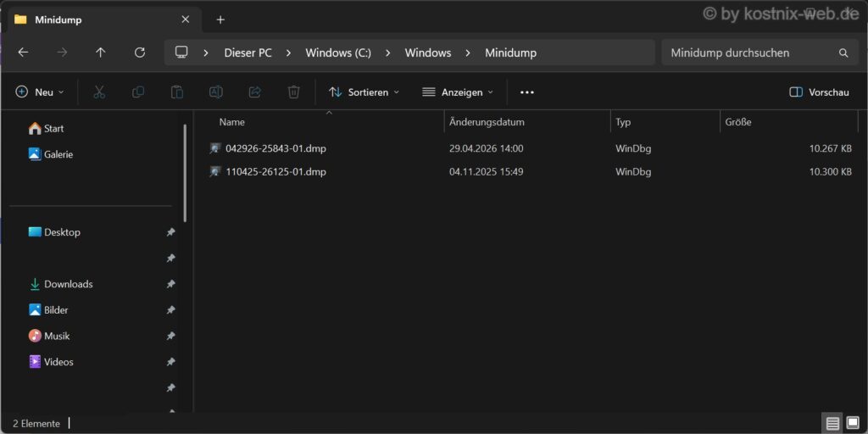Expand chevron after Windows (C:)
Screen dimensions: 868x434
(387, 53)
